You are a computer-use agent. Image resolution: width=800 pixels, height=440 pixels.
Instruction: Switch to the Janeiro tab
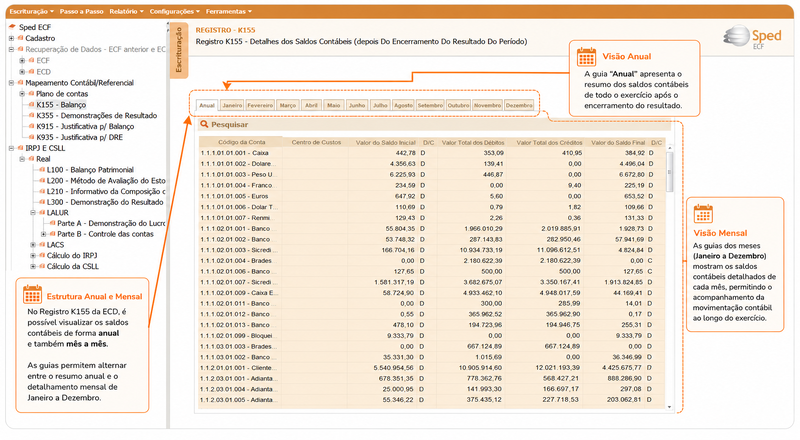tap(232, 105)
